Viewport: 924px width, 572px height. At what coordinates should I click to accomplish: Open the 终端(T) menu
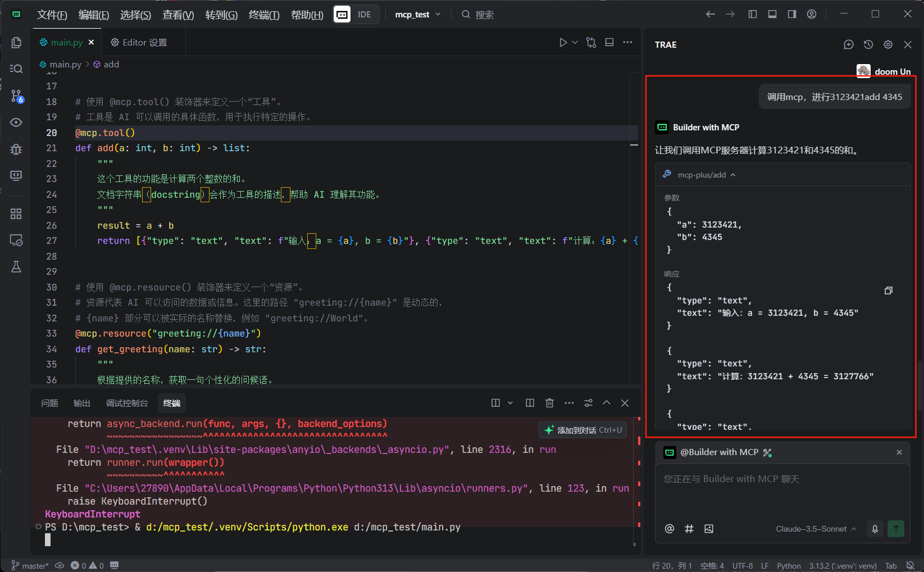pos(263,15)
